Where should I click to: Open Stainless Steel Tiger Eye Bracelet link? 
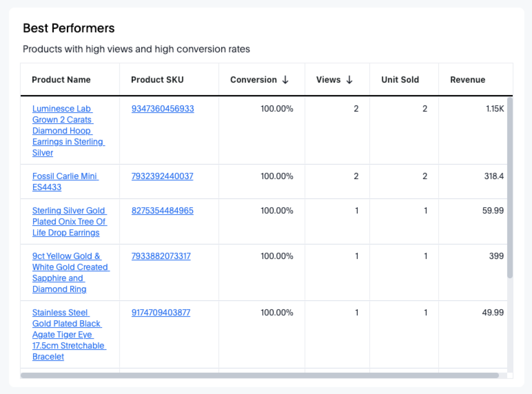[x=68, y=334]
